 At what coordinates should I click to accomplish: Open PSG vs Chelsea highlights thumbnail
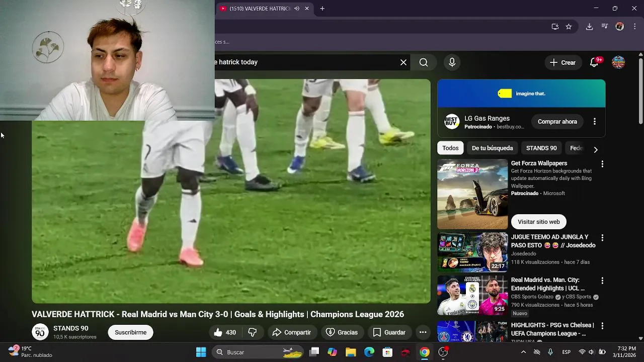pyautogui.click(x=472, y=331)
